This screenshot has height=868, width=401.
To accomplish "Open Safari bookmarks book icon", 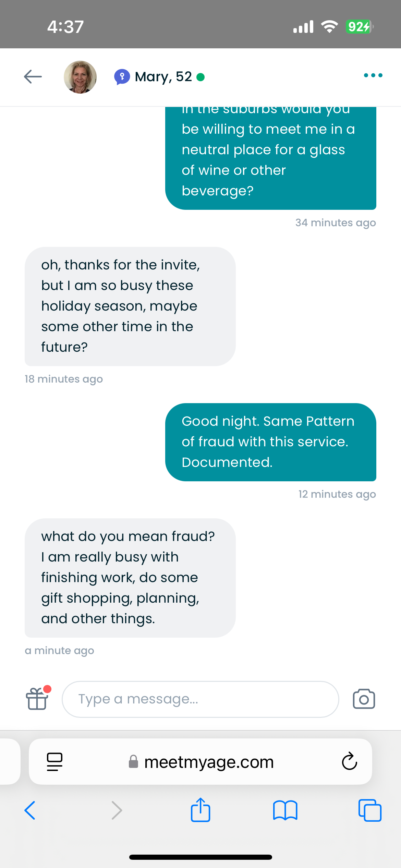I will click(x=285, y=810).
